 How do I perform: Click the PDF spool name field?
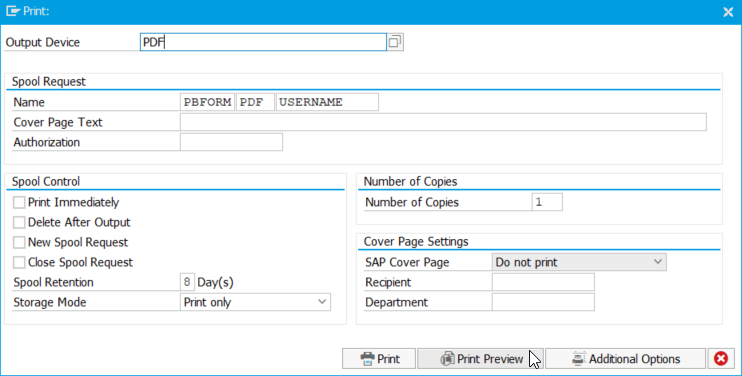[256, 102]
